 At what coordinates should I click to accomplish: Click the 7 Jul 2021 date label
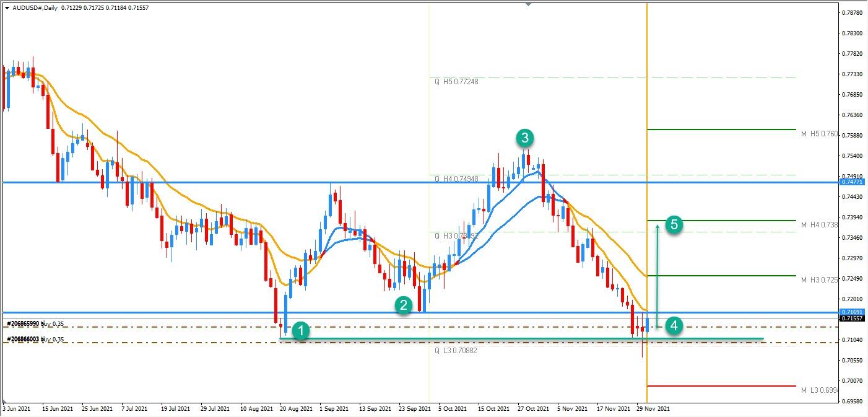pos(134,409)
